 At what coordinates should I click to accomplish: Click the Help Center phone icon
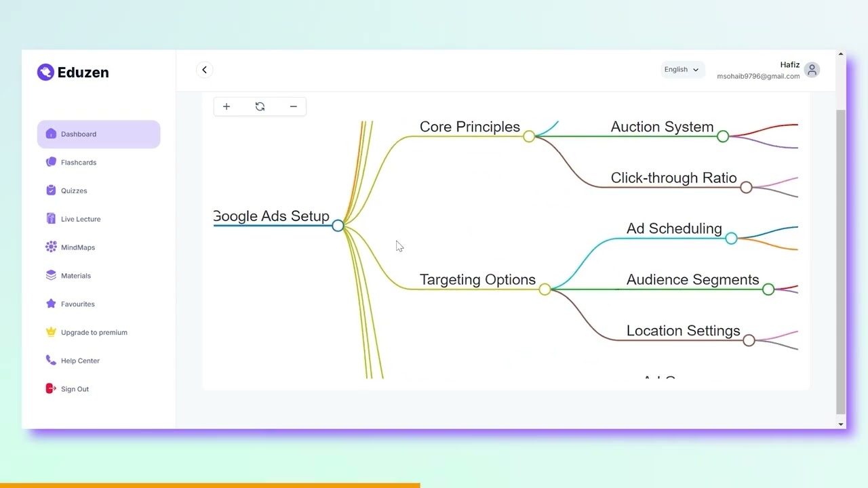pos(51,360)
